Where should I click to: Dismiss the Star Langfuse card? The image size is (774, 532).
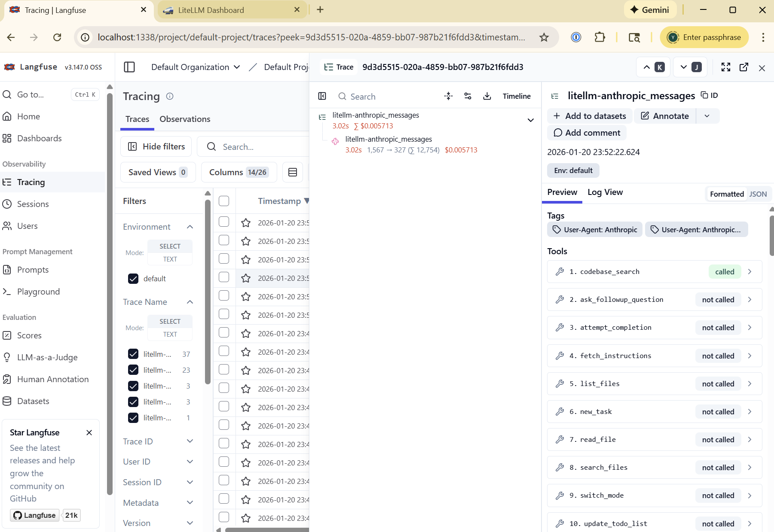89,432
